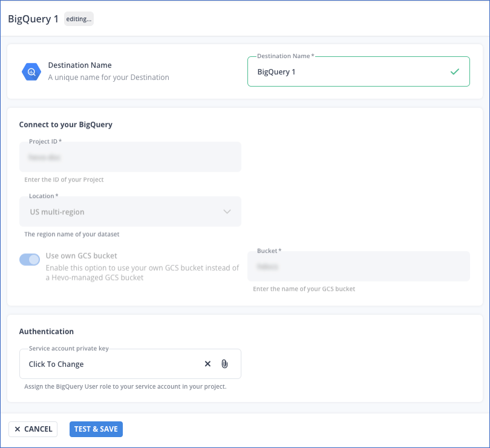Click the Project ID input field
This screenshot has width=490, height=448.
(130, 157)
